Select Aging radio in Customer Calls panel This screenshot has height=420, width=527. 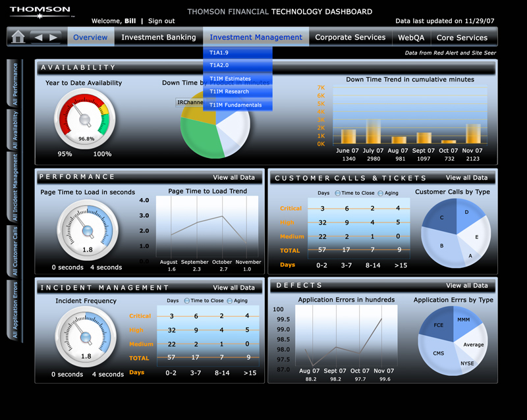click(x=380, y=194)
